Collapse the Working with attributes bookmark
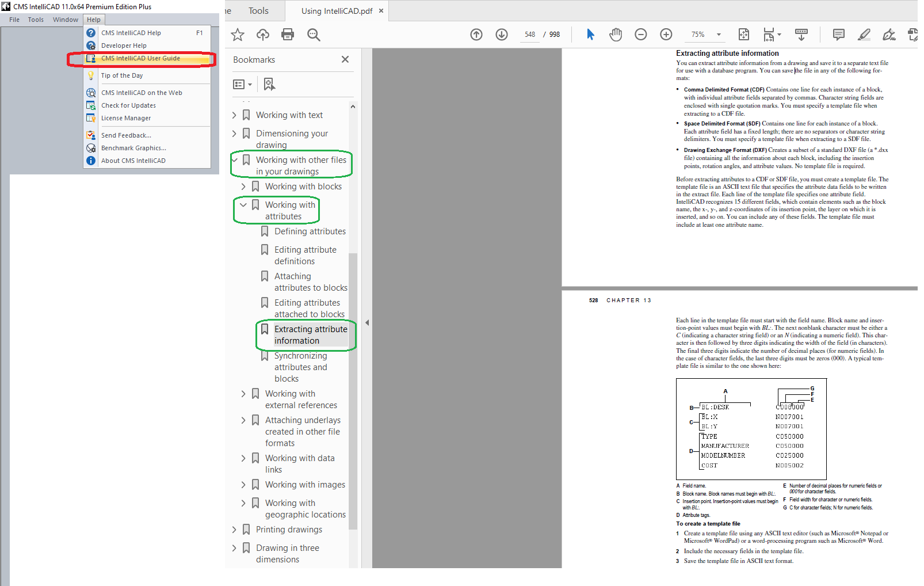This screenshot has width=924, height=586. (x=243, y=205)
